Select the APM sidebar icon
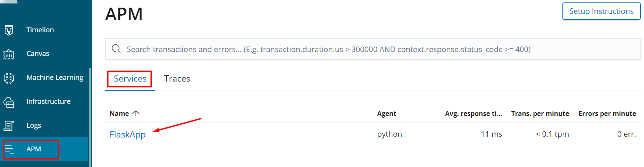 pyautogui.click(x=9, y=149)
